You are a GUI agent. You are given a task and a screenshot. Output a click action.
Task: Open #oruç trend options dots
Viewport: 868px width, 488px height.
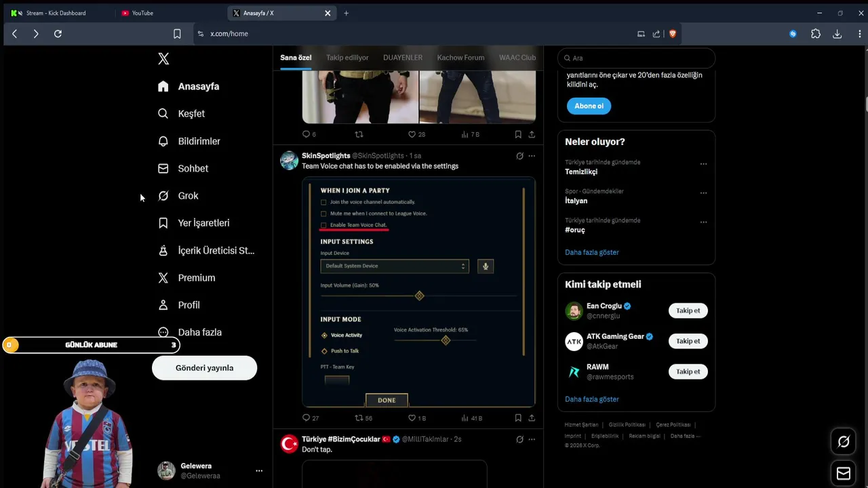click(x=703, y=222)
